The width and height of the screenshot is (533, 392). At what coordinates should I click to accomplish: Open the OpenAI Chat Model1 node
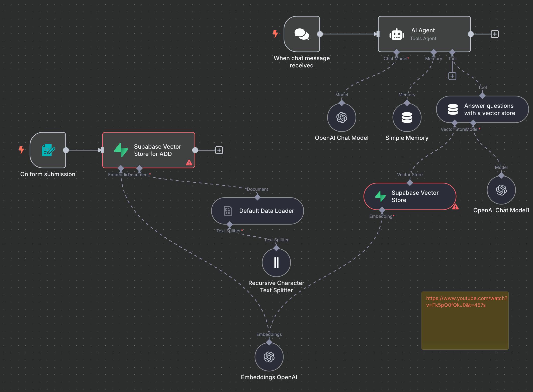coord(501,190)
